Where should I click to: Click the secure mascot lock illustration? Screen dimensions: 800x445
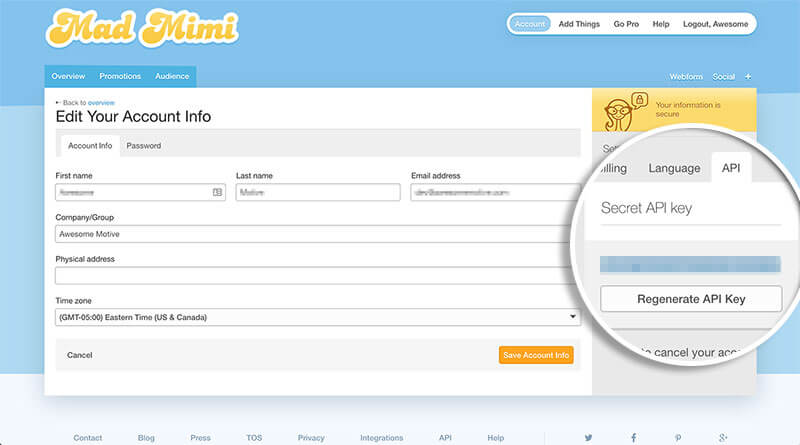pos(625,111)
